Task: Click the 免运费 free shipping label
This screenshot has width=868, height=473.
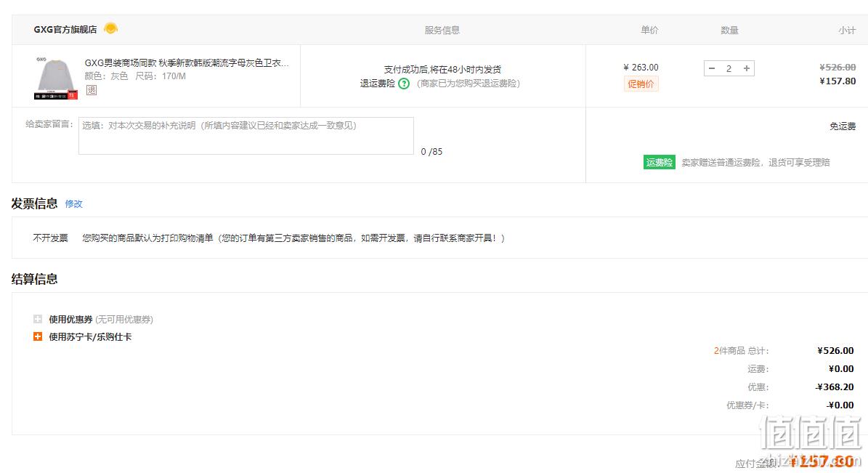Action: (x=843, y=126)
